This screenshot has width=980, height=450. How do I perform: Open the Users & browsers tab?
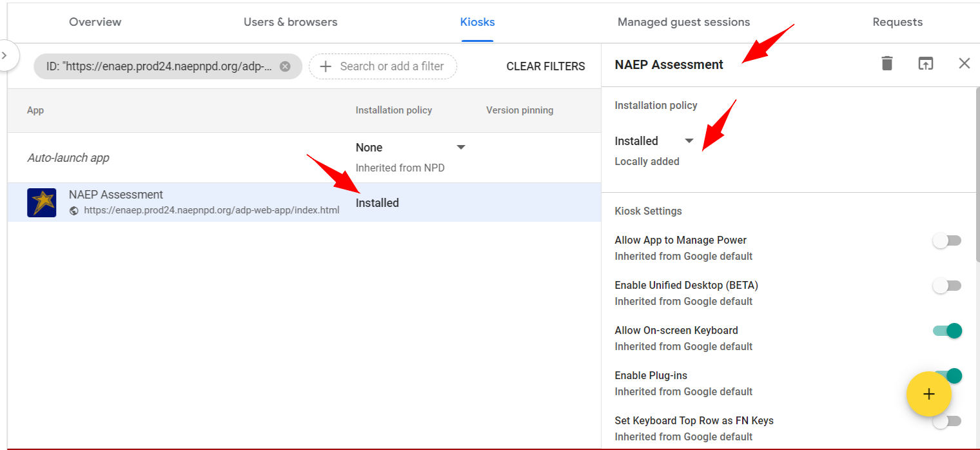pyautogui.click(x=290, y=21)
